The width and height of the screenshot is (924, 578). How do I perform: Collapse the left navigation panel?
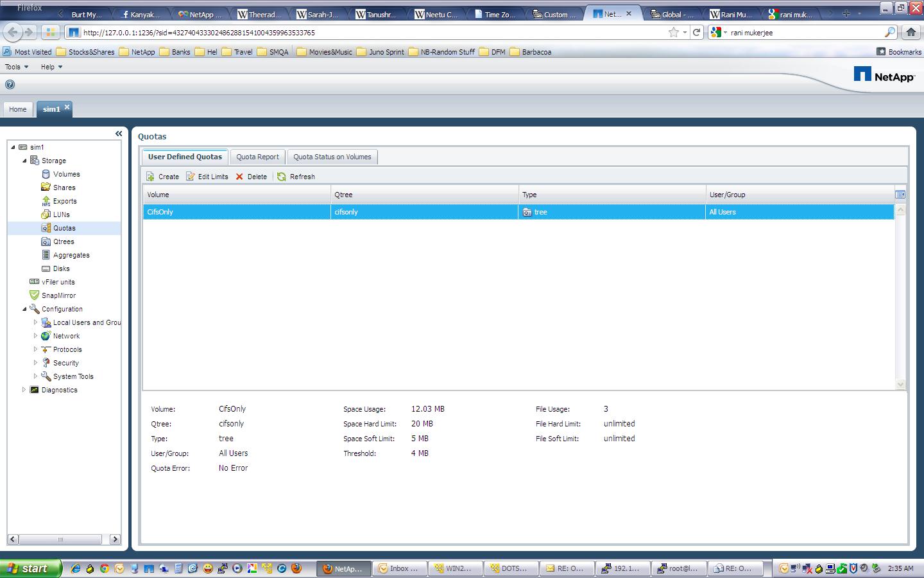[119, 134]
